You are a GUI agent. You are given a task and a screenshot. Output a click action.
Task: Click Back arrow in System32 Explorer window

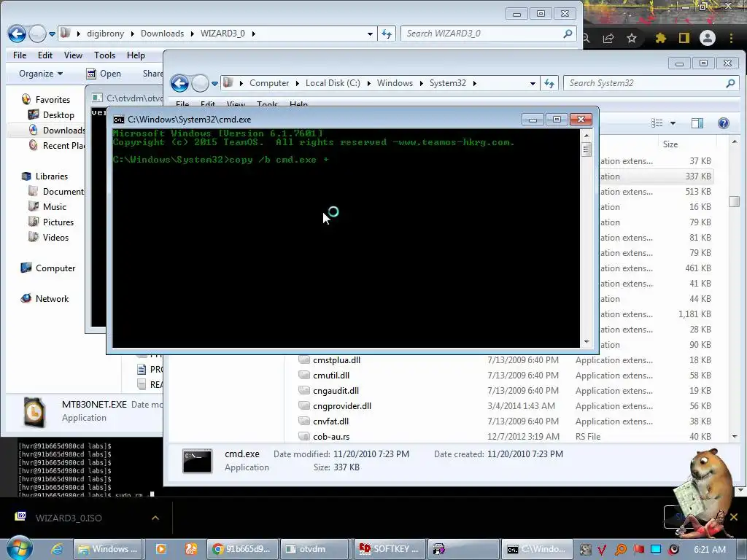179,84
